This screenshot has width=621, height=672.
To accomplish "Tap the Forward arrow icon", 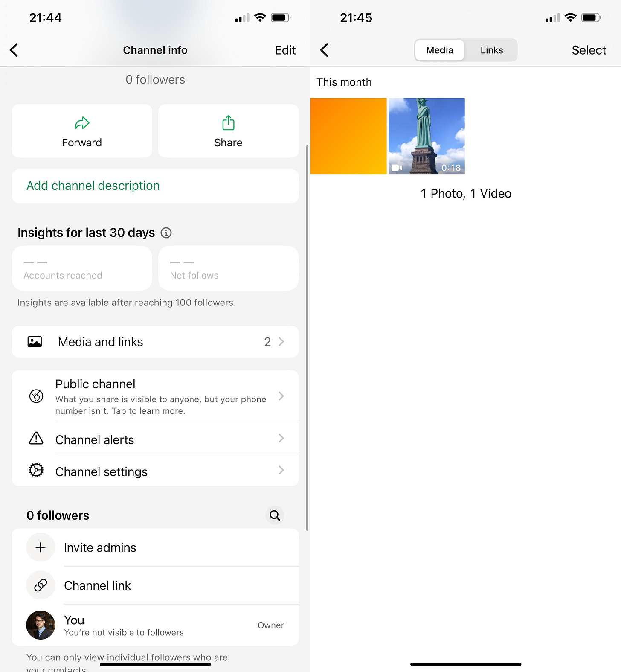I will pyautogui.click(x=82, y=123).
